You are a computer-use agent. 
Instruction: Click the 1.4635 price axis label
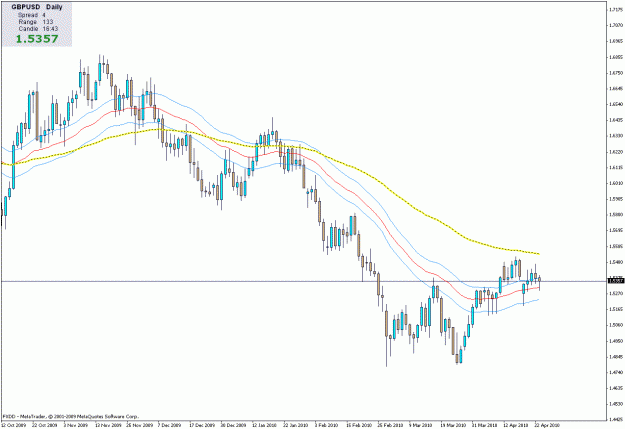click(x=616, y=388)
